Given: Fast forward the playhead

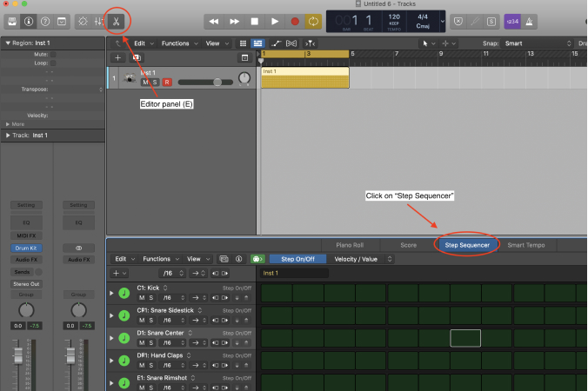Looking at the screenshot, I should coord(234,22).
